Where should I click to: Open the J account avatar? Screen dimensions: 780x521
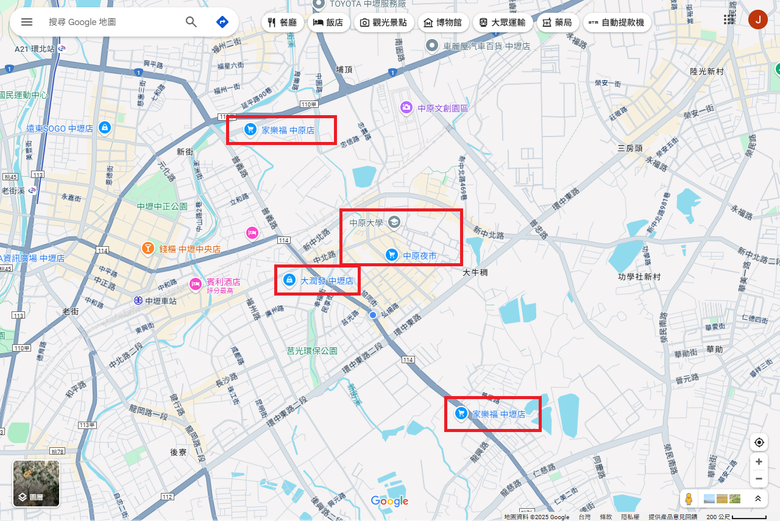point(758,19)
